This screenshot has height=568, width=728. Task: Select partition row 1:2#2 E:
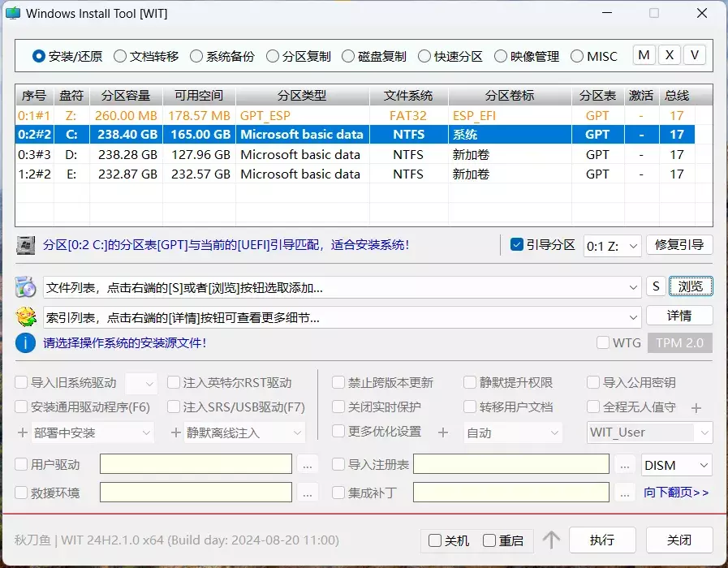(355, 174)
